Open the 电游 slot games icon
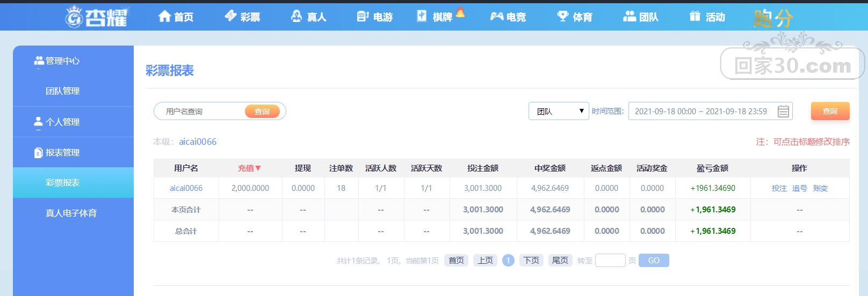The image size is (868, 296). (x=363, y=17)
